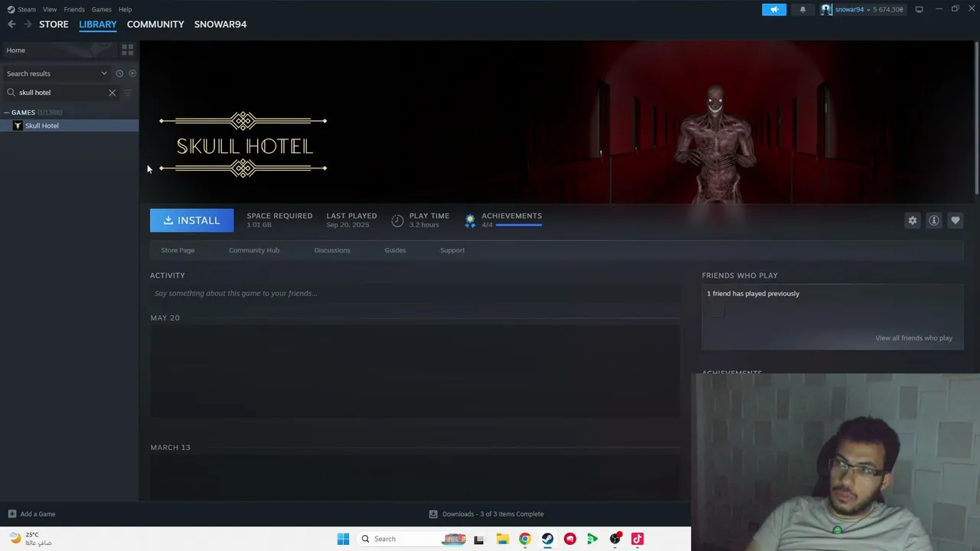Toggle the ready-to-play filter icon

[x=132, y=73]
